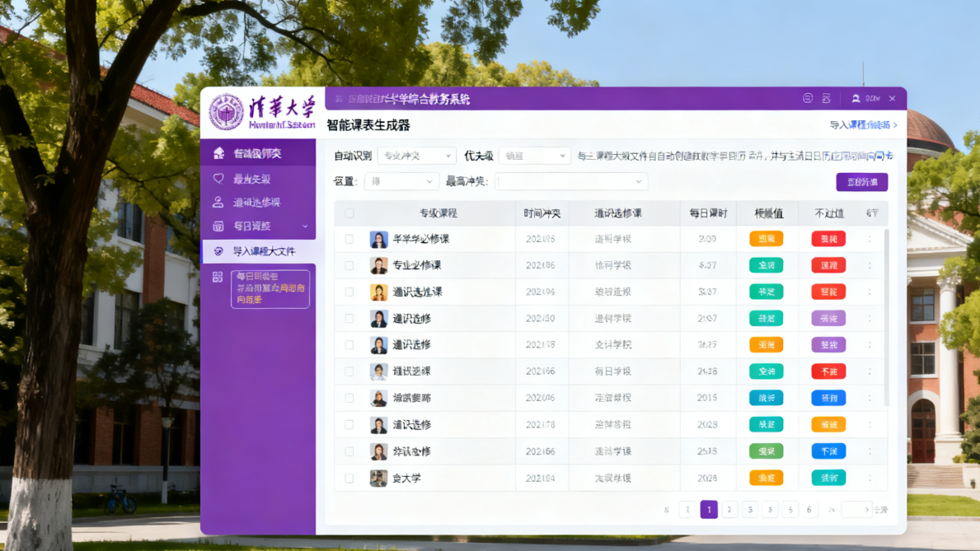980x551 pixels.
Task: Open the 自动识别 dropdown showing 专业冲突
Action: [x=416, y=155]
